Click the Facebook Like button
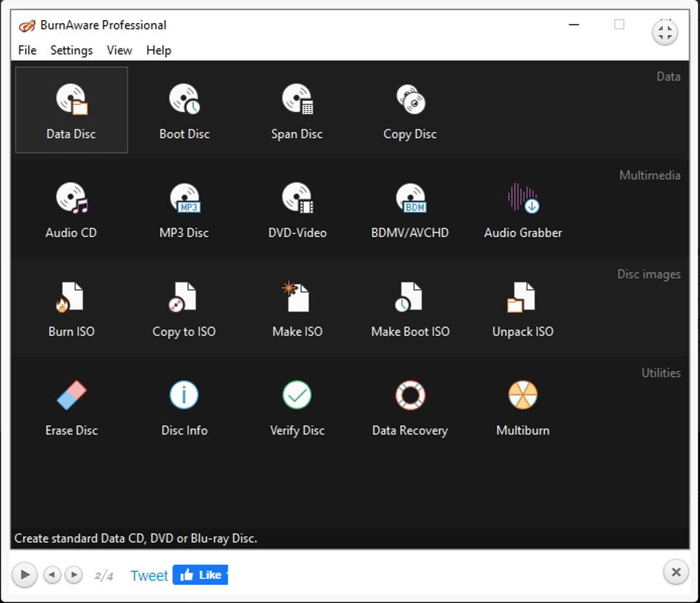The image size is (700, 603). click(200, 575)
